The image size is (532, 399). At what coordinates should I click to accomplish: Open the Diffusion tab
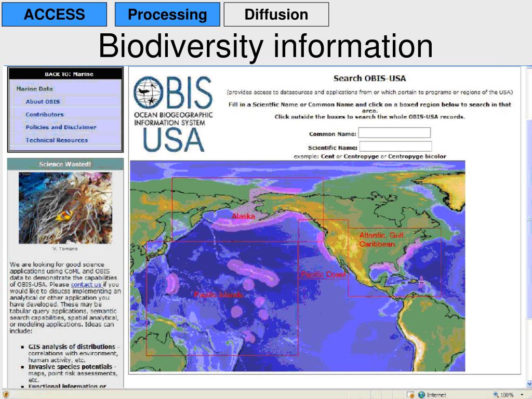[276, 14]
